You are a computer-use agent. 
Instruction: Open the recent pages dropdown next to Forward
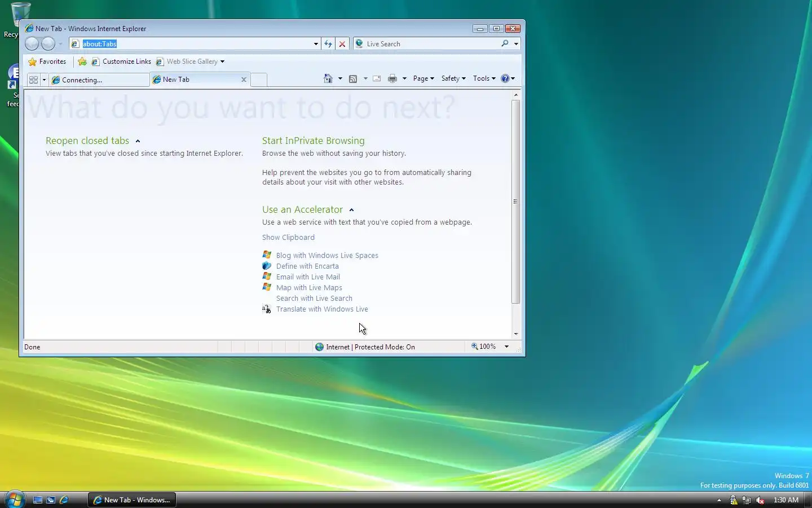tap(60, 44)
